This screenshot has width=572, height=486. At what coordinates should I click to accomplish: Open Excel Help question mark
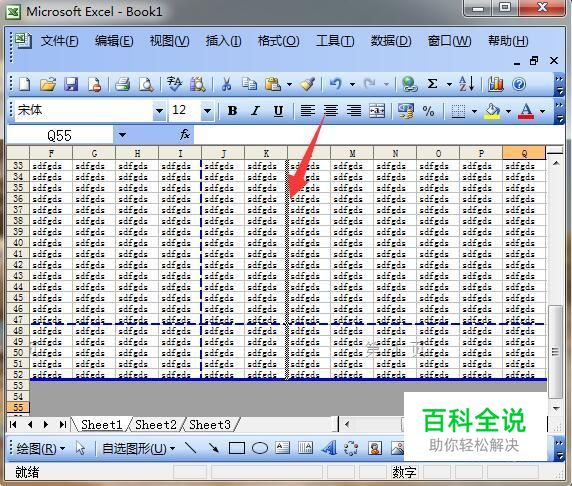pyautogui.click(x=519, y=84)
